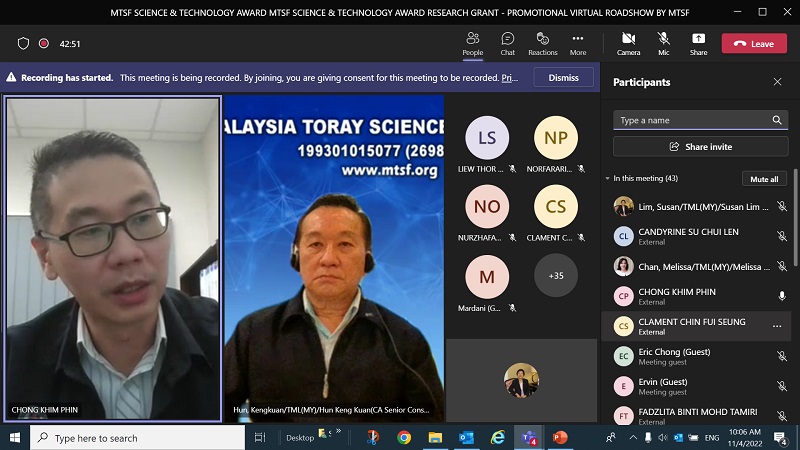
Task: Open the Reactions menu
Action: tap(542, 44)
